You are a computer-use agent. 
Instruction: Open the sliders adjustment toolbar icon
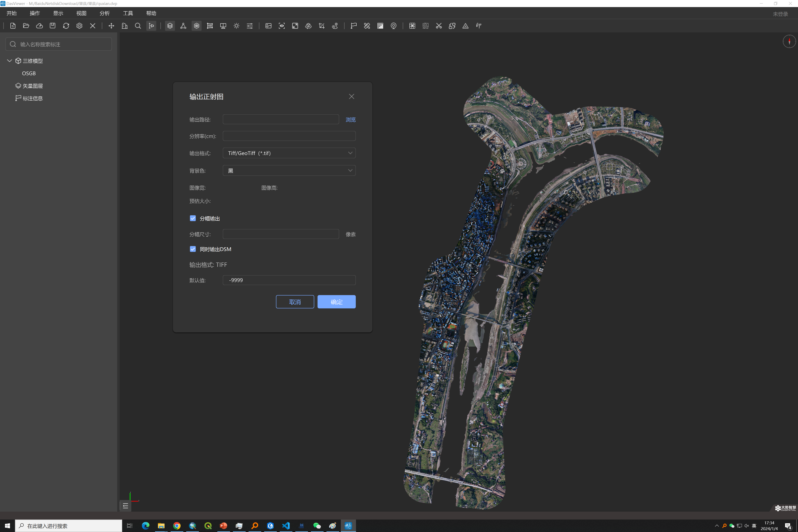point(250,26)
